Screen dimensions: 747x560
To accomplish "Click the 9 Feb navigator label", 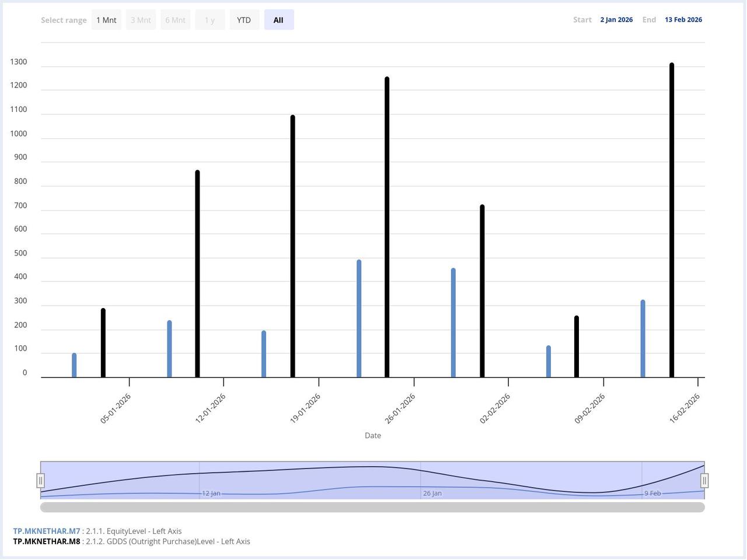I will coord(652,493).
